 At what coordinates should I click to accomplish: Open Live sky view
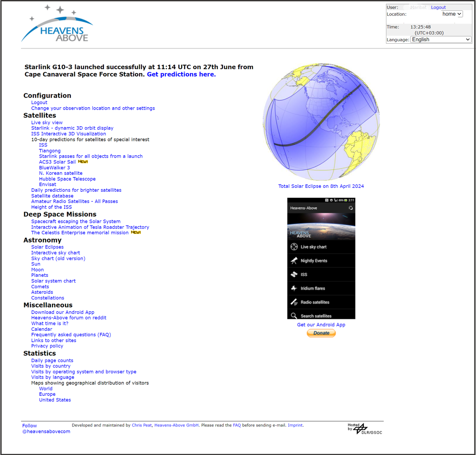[x=47, y=123]
